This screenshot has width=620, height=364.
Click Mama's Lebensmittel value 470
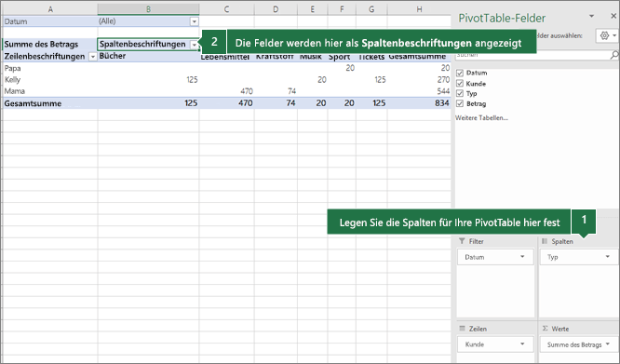247,91
